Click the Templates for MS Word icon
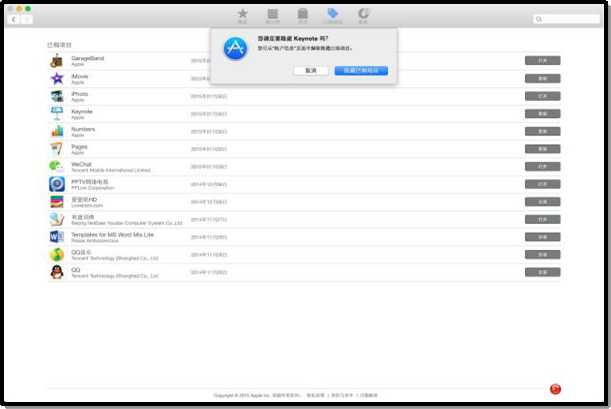 [57, 237]
